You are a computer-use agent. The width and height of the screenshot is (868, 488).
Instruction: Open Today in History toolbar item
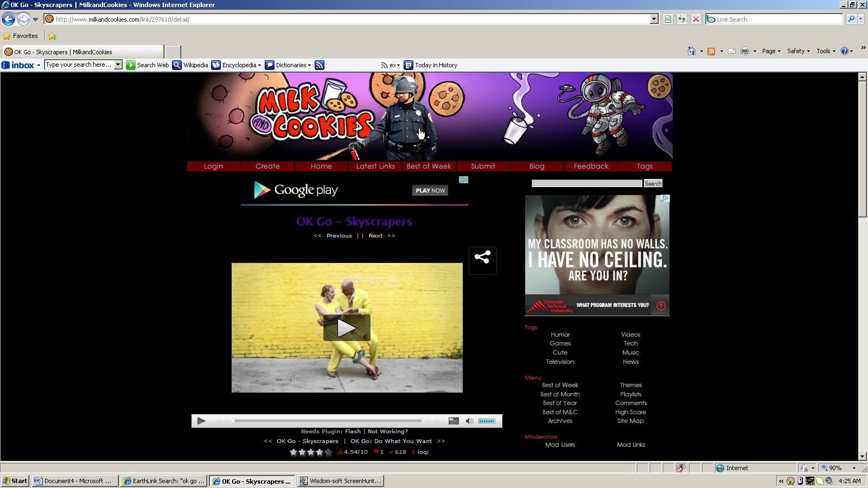pyautogui.click(x=431, y=65)
